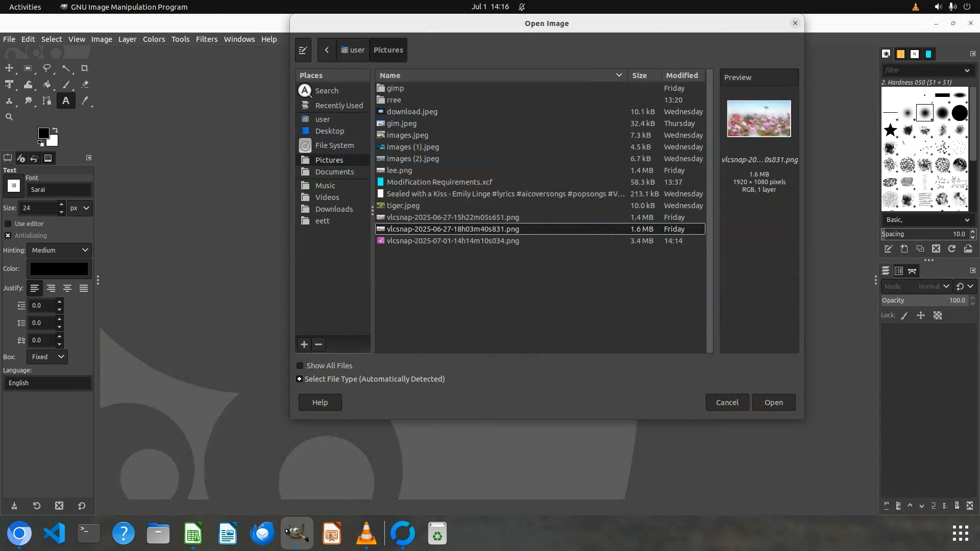Select the Text tool in toolbox
The width and height of the screenshot is (980, 551).
(x=66, y=101)
